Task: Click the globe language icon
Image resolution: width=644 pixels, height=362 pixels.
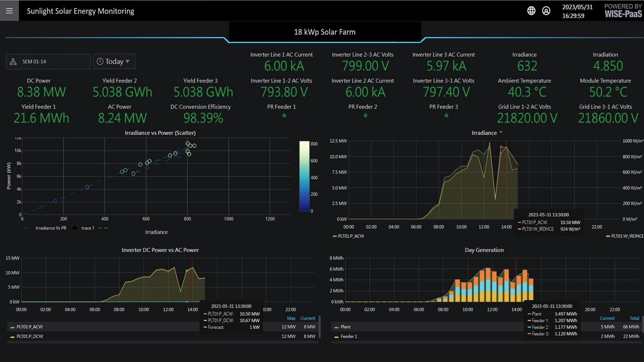Action: point(531,11)
